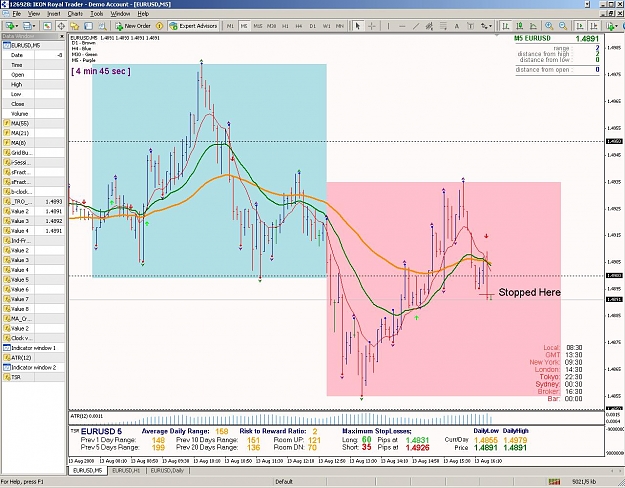The image size is (625, 488).
Task: Toggle chart auto scroll
Action: [580, 26]
